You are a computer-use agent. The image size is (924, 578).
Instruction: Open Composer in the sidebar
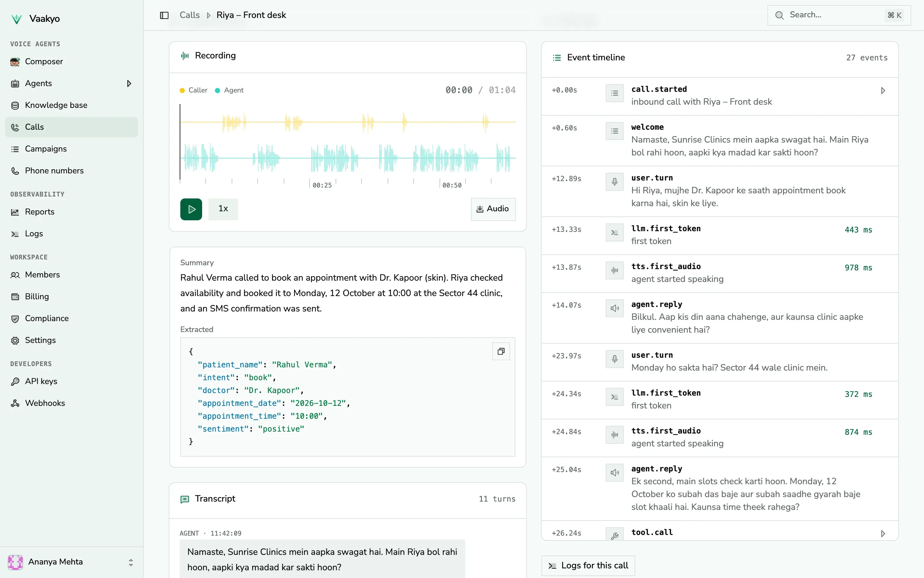coord(72,62)
